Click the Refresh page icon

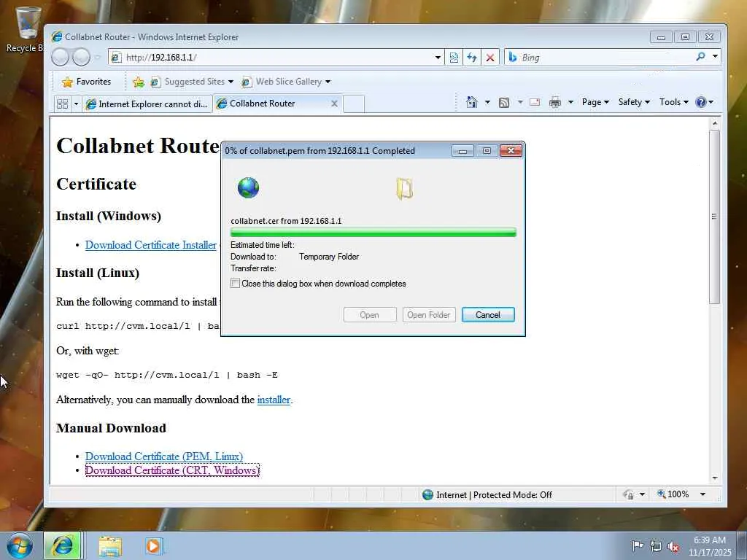coord(472,58)
